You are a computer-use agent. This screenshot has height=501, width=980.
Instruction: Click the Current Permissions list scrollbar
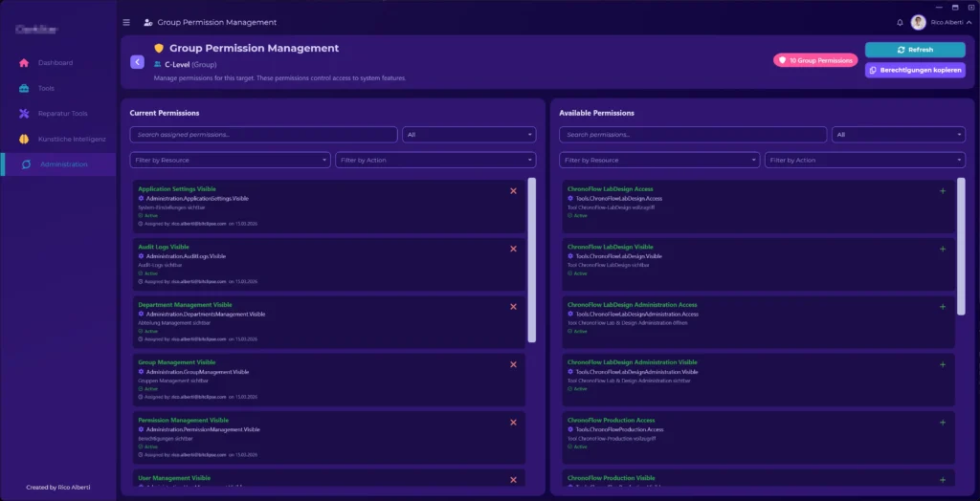point(532,260)
